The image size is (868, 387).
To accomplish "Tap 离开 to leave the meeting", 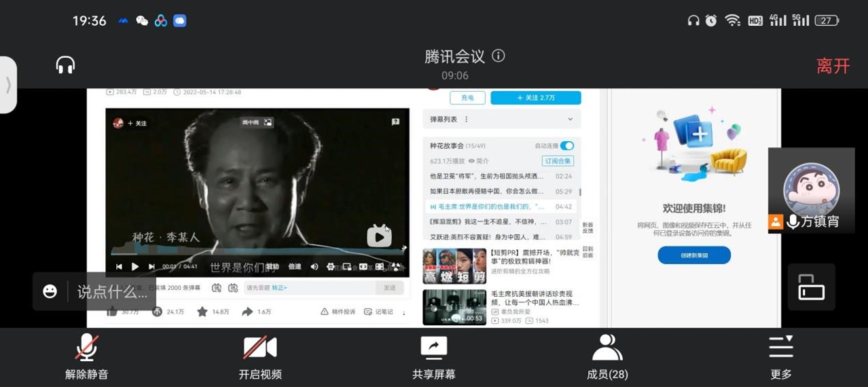I will pos(833,66).
